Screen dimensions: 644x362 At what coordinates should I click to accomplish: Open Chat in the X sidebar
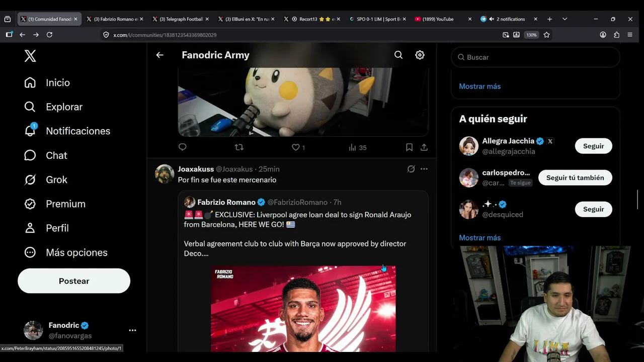point(46,155)
